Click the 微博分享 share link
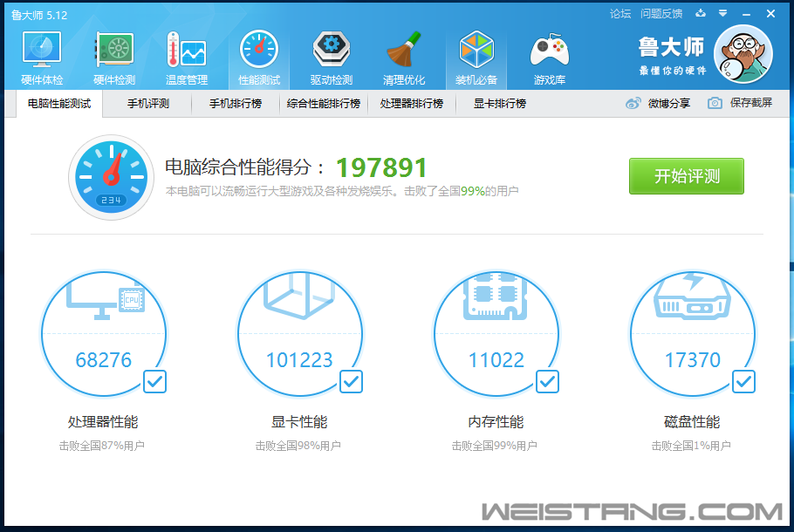Viewport: 794px width, 532px height. (x=659, y=103)
